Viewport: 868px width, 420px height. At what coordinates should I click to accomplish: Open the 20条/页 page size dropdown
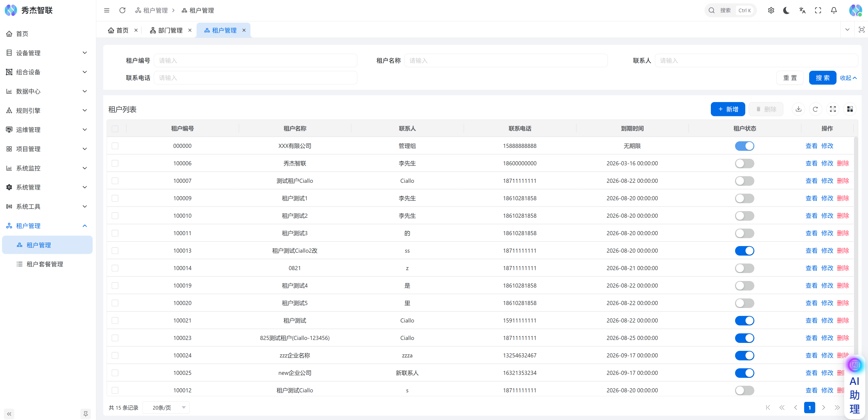tap(166, 408)
